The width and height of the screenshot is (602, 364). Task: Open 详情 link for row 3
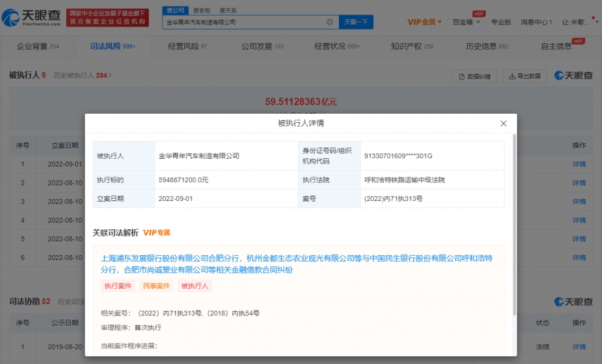[579, 202]
